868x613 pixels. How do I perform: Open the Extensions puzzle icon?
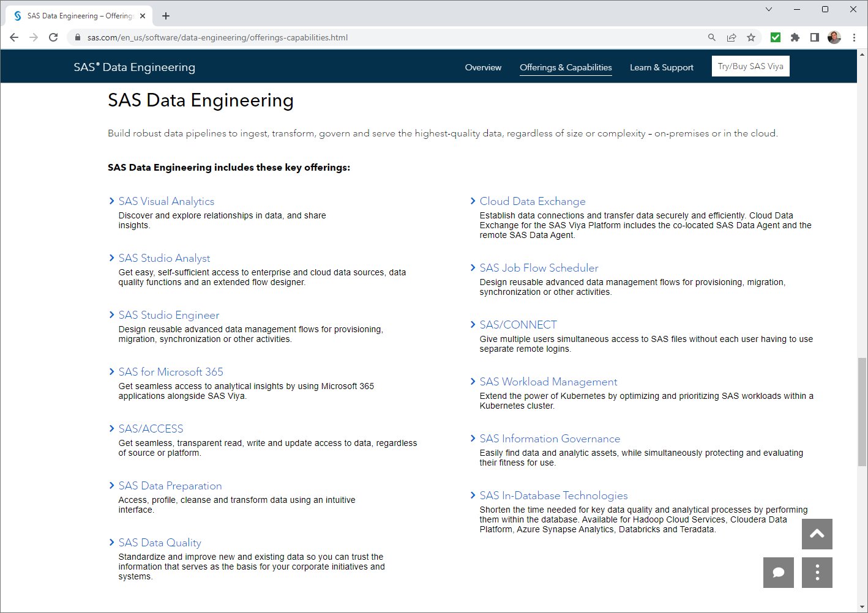coord(795,37)
